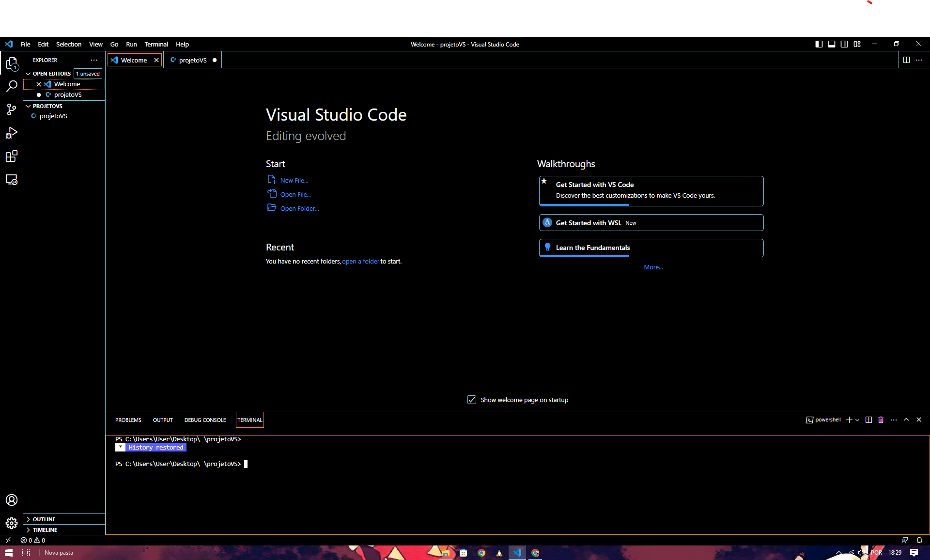
Task: Open the Extensions view
Action: (12, 156)
